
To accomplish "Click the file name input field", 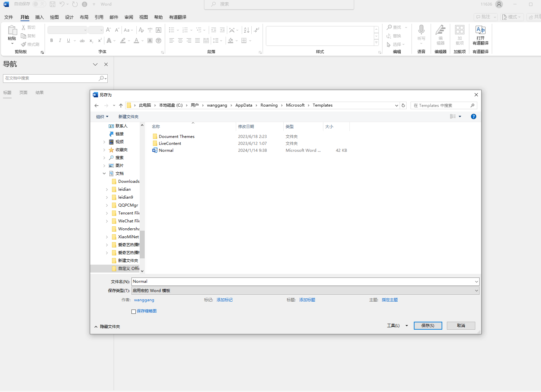I will (x=303, y=282).
